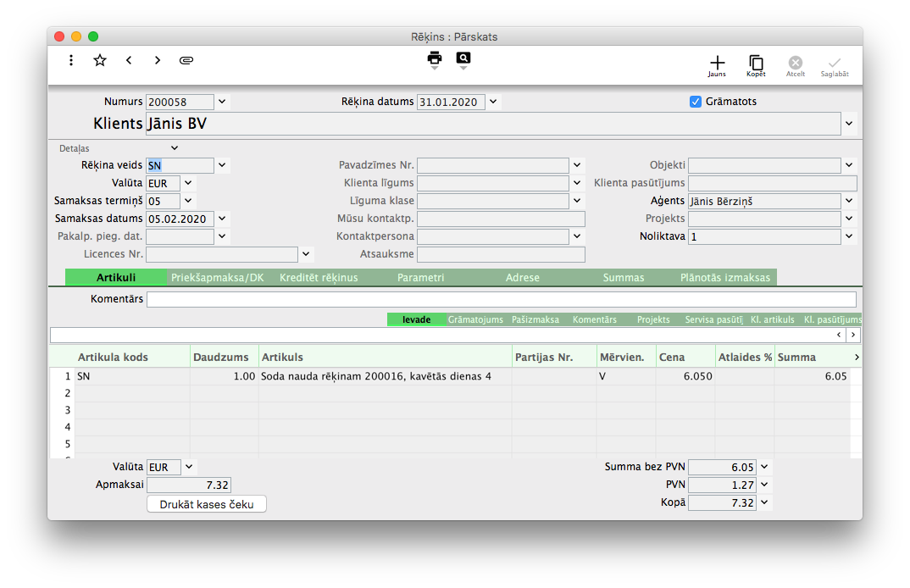The height and width of the screenshot is (588, 910).
Task: Open the three-dot more options menu
Action: click(x=71, y=60)
